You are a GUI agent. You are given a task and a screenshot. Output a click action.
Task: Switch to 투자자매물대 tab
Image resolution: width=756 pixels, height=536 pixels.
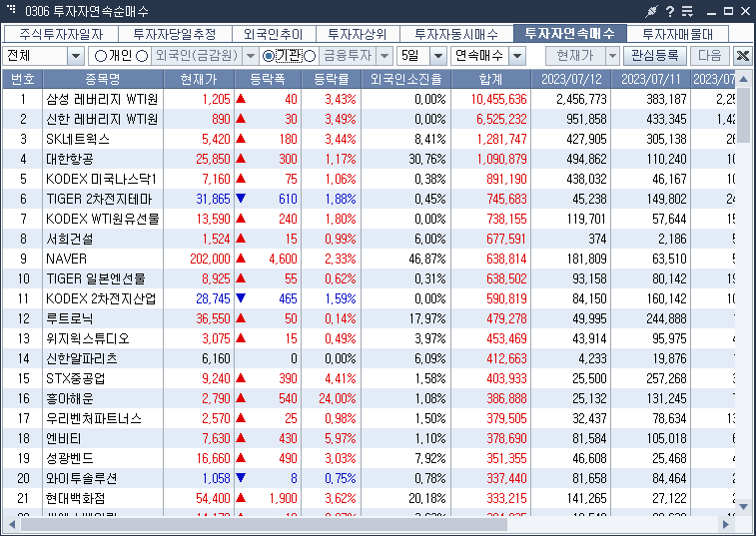(677, 34)
